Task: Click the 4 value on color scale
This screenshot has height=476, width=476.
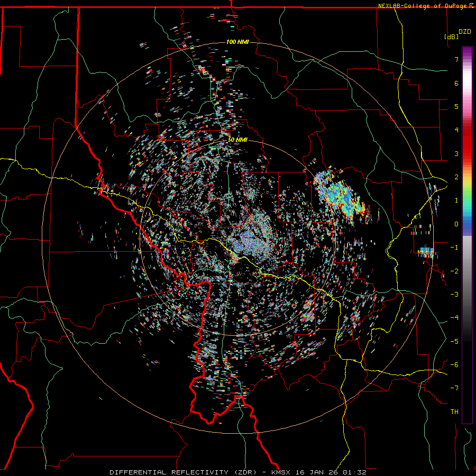Action: click(456, 130)
